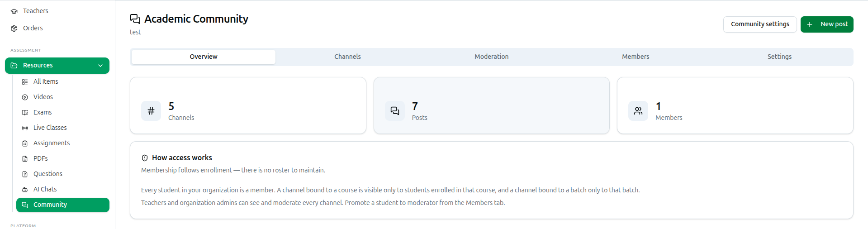The width and height of the screenshot is (868, 229).
Task: Click the All Items list icon
Action: coord(25,82)
